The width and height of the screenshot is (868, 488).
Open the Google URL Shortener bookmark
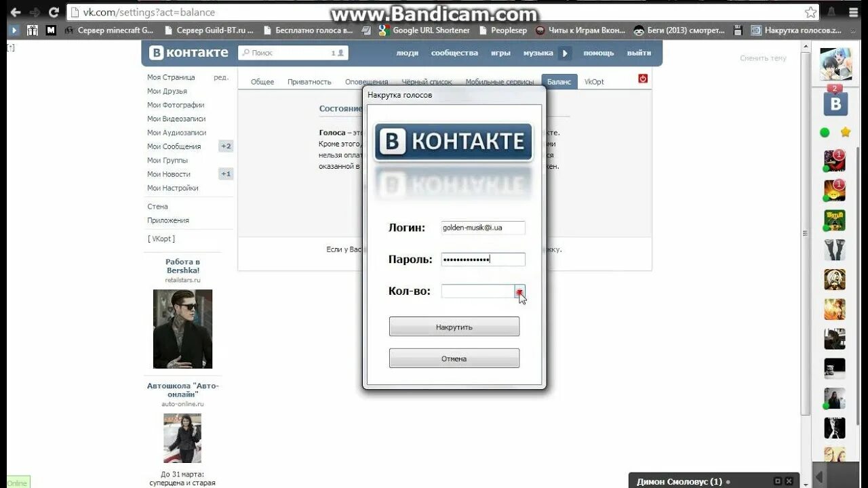point(425,30)
